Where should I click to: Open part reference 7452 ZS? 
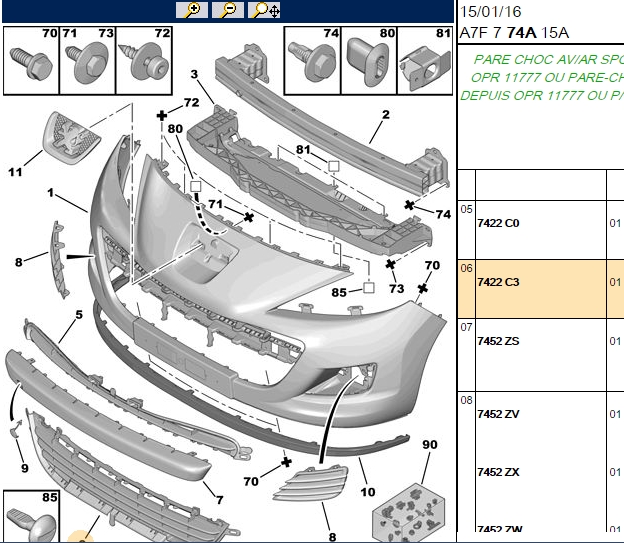click(498, 341)
